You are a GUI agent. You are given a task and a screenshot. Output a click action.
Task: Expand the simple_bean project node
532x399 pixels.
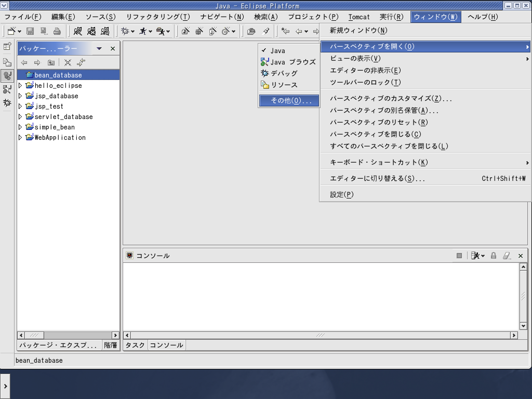20,127
